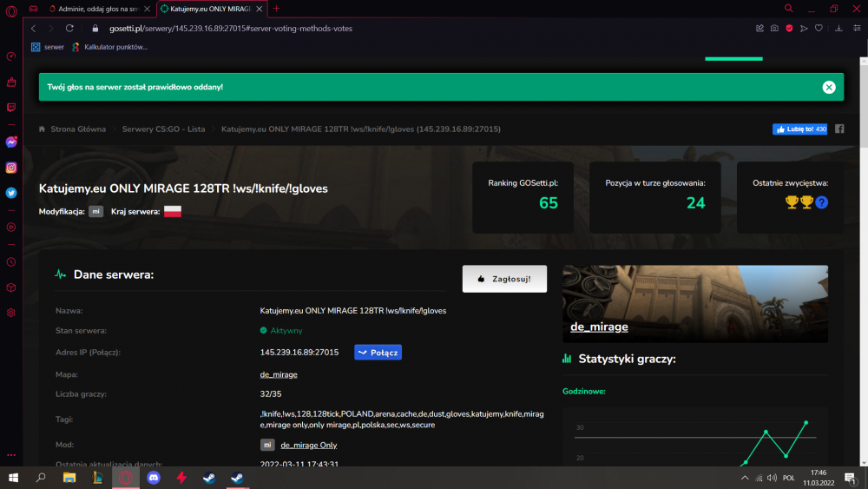
Task: Open the Windows Start menu
Action: tap(13, 478)
